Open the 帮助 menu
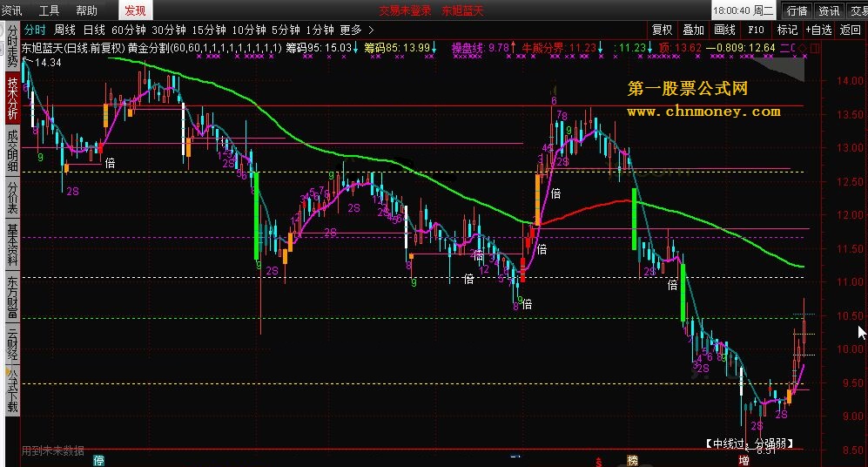The width and height of the screenshot is (868, 467). tap(86, 10)
